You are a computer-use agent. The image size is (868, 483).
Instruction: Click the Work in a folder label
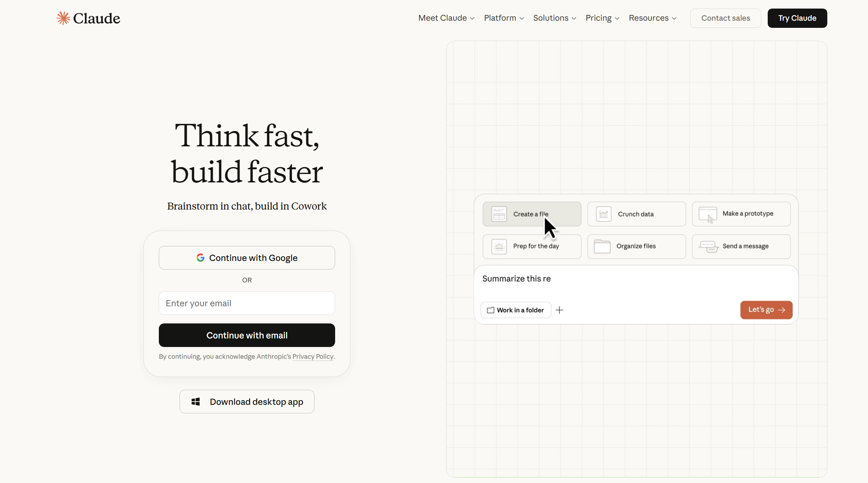click(520, 310)
